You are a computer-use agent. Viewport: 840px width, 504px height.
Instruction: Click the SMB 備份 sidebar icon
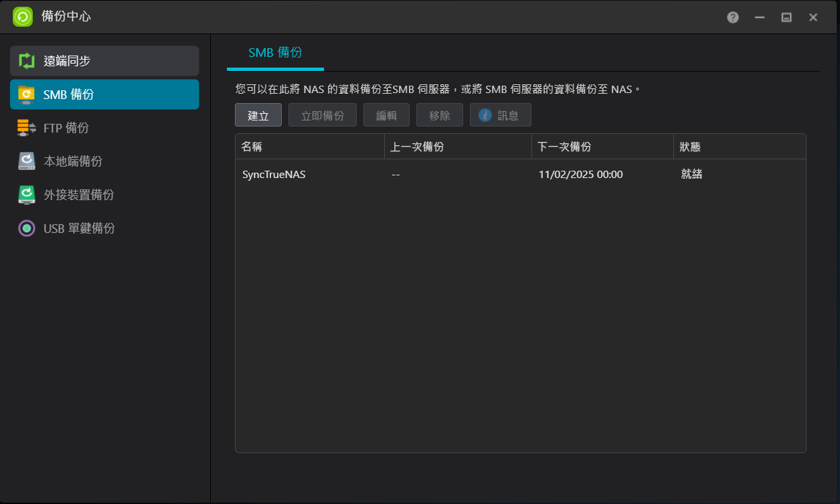[x=27, y=94]
